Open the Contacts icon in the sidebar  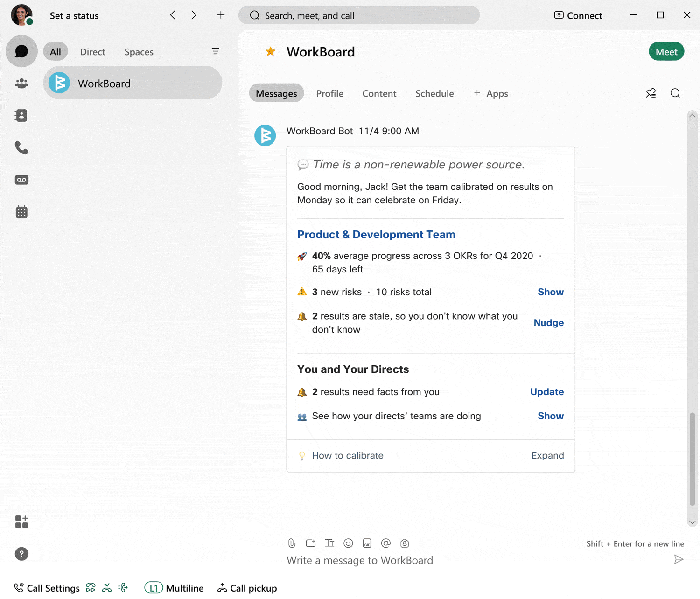(21, 115)
